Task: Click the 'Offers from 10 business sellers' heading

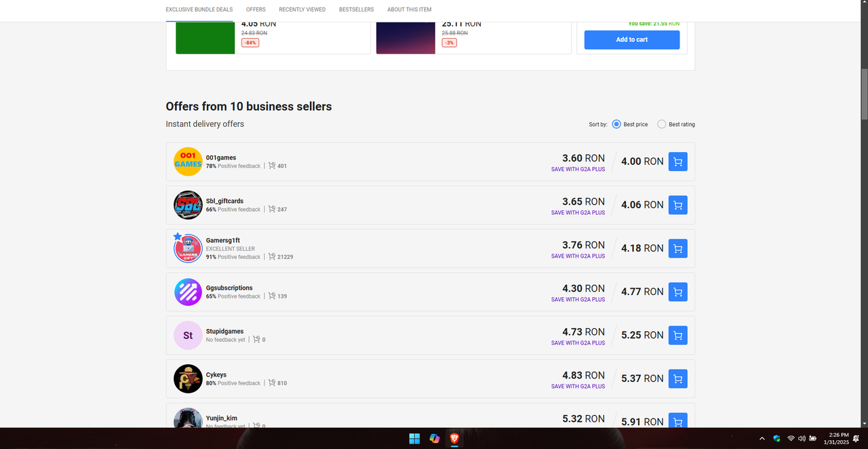Action: [249, 106]
